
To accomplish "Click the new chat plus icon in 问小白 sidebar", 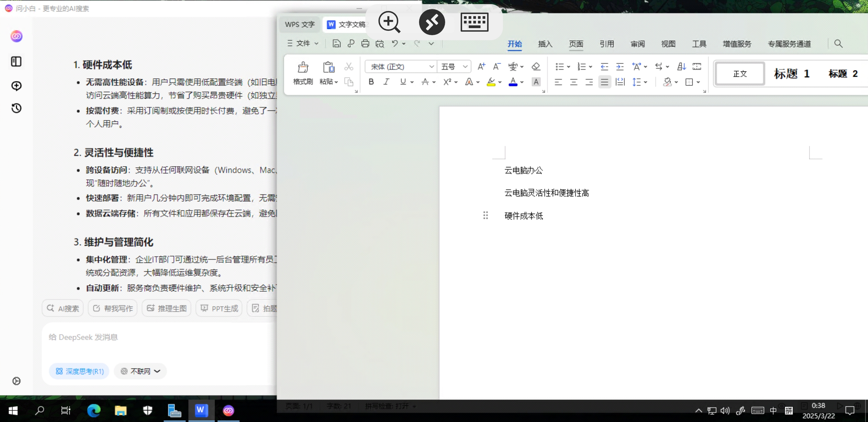I will pyautogui.click(x=16, y=86).
